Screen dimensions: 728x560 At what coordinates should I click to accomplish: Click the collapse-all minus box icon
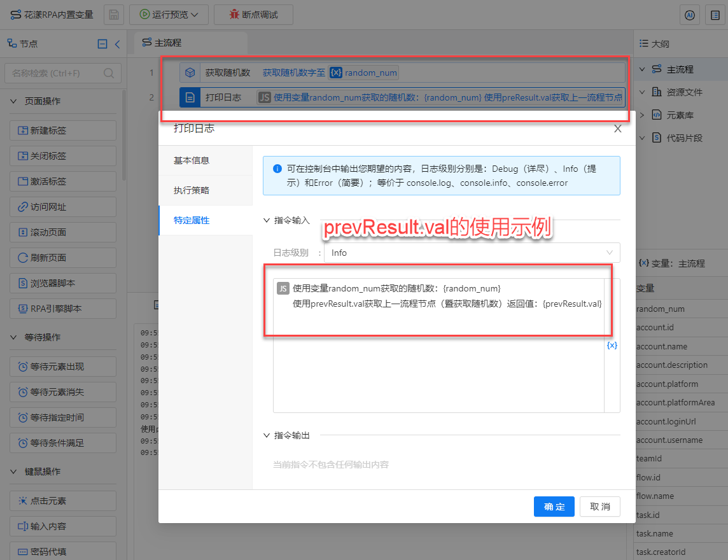tap(102, 44)
